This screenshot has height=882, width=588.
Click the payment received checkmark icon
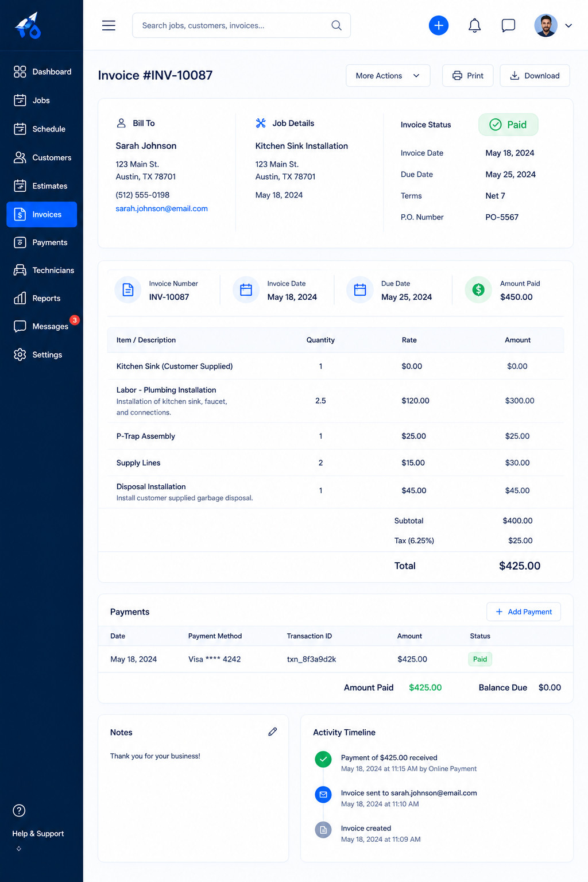[x=323, y=759]
